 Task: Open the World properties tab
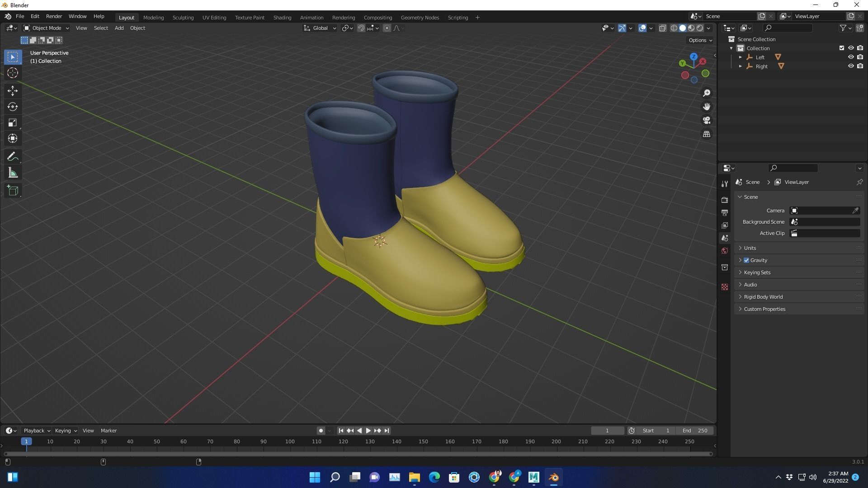[725, 251]
